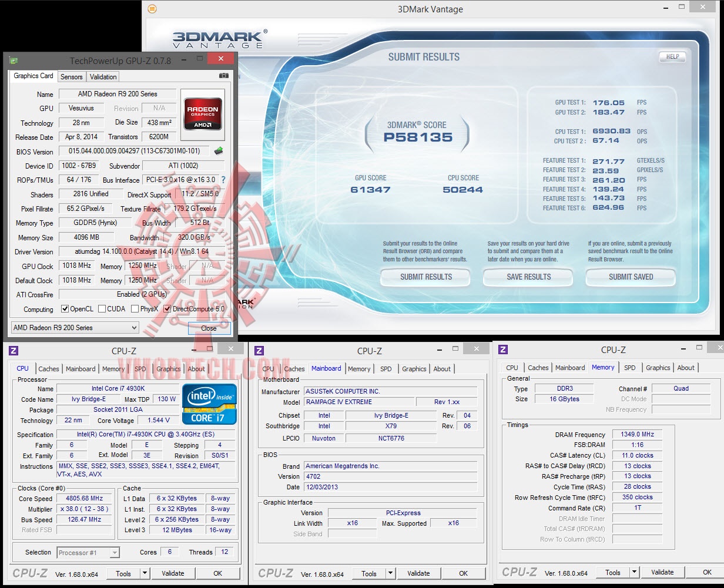This screenshot has width=724, height=588.
Task: Click the GPU-Z Close button
Action: 209,328
